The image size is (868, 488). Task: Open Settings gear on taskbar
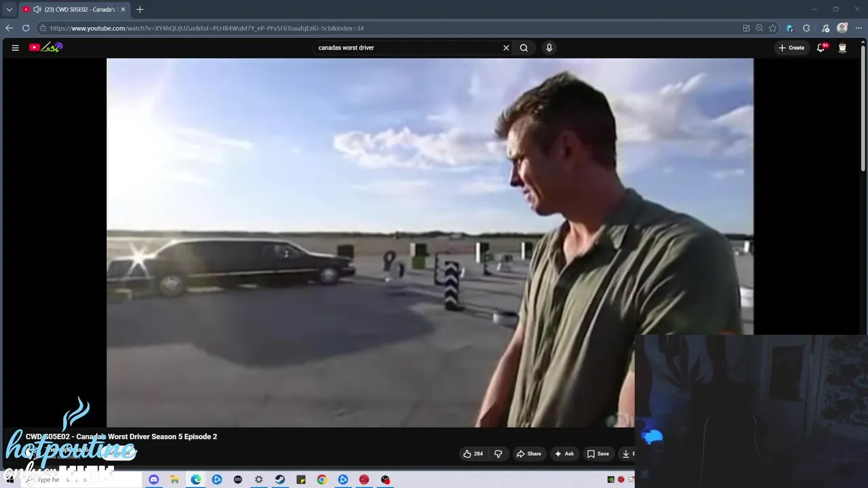(259, 480)
